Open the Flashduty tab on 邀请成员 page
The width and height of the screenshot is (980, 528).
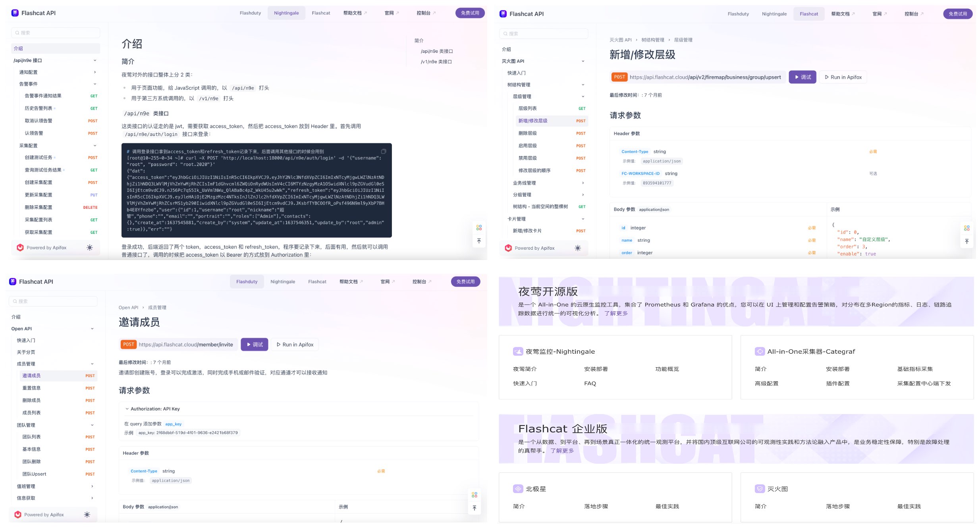(247, 281)
